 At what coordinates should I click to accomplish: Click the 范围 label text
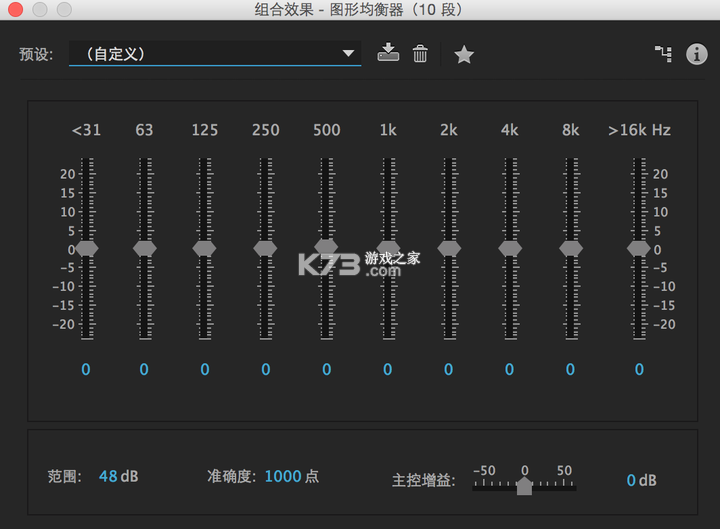click(x=65, y=476)
